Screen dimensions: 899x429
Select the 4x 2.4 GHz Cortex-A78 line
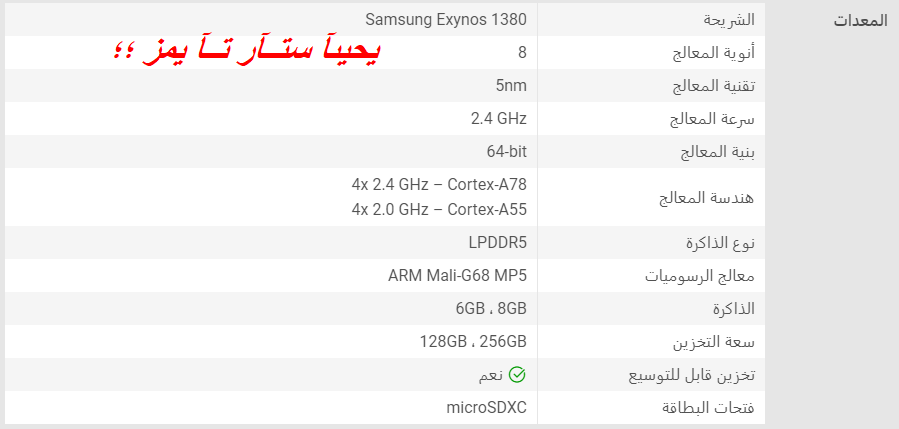(439, 185)
